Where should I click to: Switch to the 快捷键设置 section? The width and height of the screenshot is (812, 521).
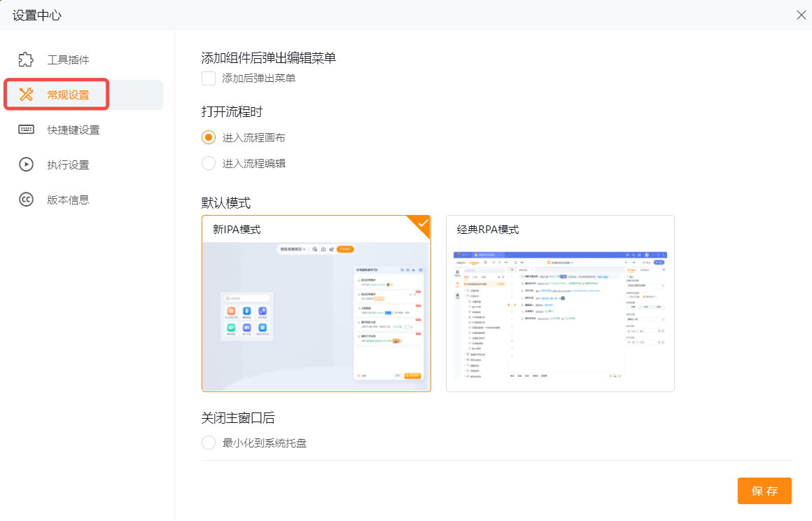(73, 130)
